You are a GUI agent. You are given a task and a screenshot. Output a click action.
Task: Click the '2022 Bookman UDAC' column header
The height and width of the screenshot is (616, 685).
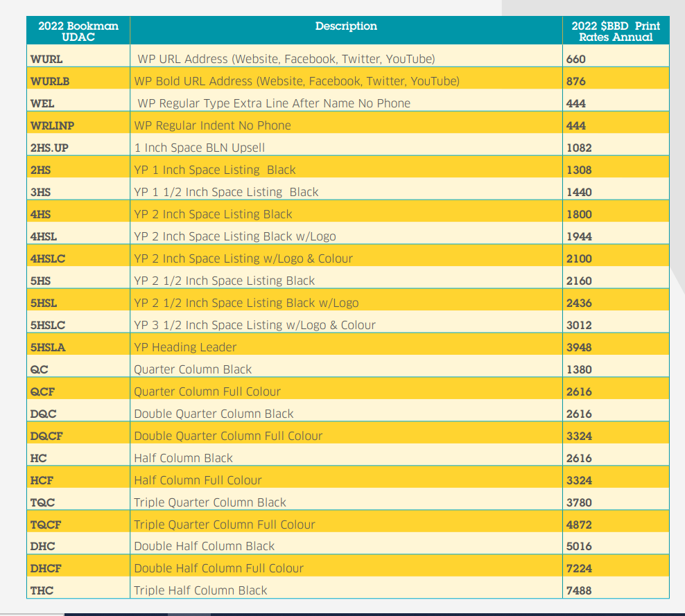(x=78, y=31)
